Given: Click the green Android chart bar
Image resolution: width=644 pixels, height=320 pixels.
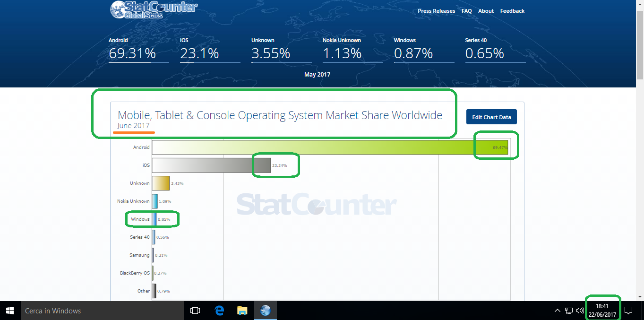Looking at the screenshot, I should click(330, 147).
